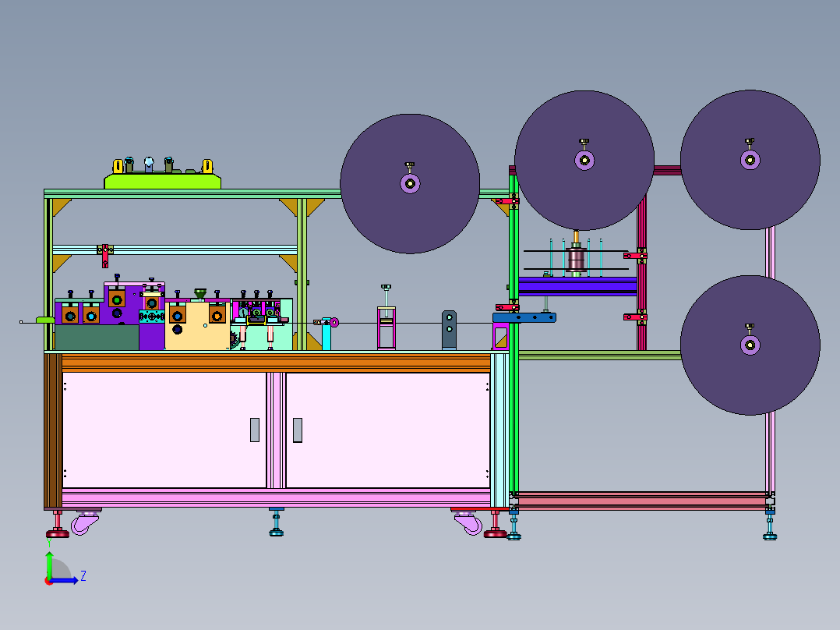The image size is (840, 630).
Task: Pick the material roll above the main table
Action: pos(410,183)
